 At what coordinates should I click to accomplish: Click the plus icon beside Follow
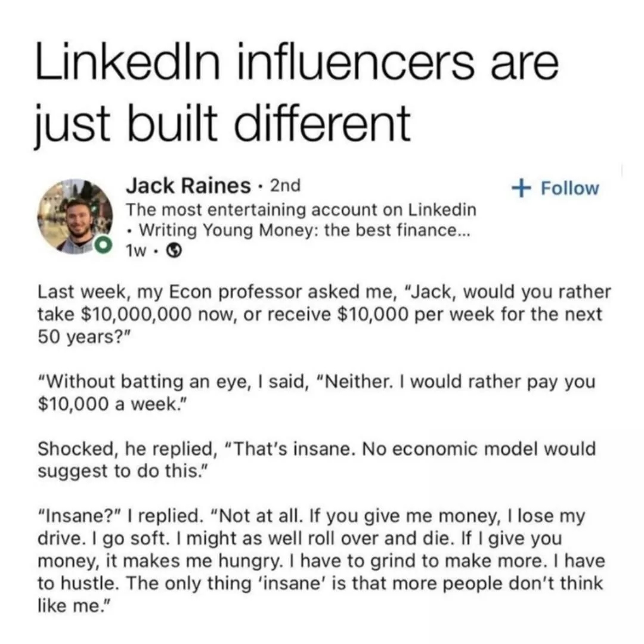point(521,188)
